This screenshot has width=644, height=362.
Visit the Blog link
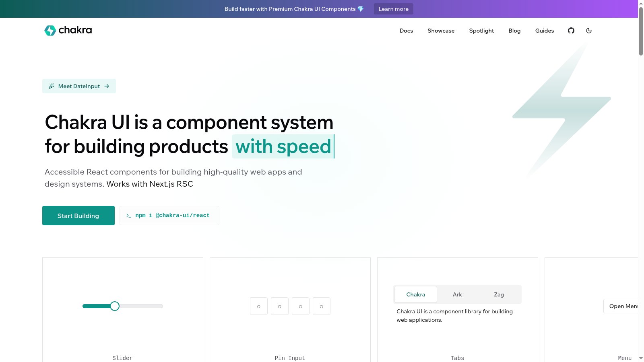(x=514, y=31)
